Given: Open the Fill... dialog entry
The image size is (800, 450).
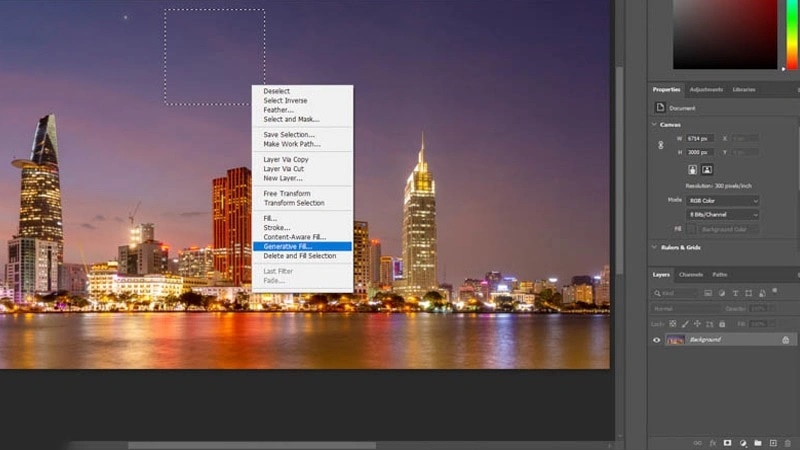Looking at the screenshot, I should point(270,218).
